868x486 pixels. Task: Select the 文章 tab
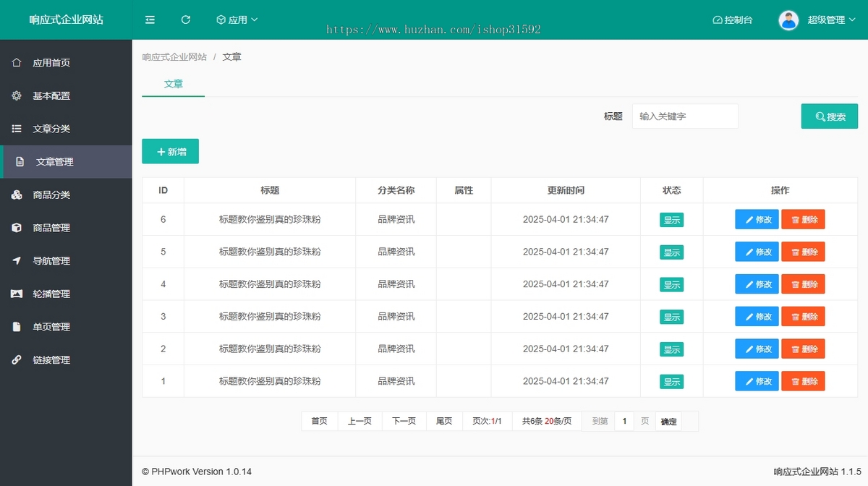coord(173,84)
